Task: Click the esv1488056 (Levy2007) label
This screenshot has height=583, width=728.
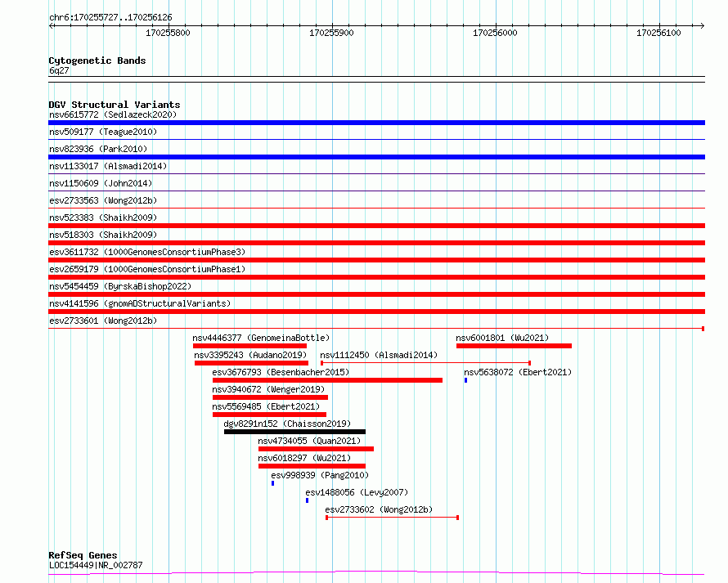Action: [x=357, y=492]
